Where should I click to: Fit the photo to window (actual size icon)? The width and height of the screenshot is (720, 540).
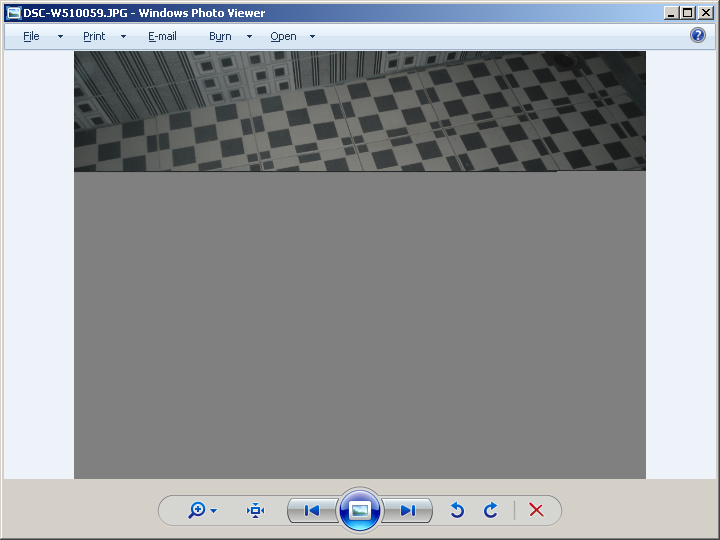255,510
